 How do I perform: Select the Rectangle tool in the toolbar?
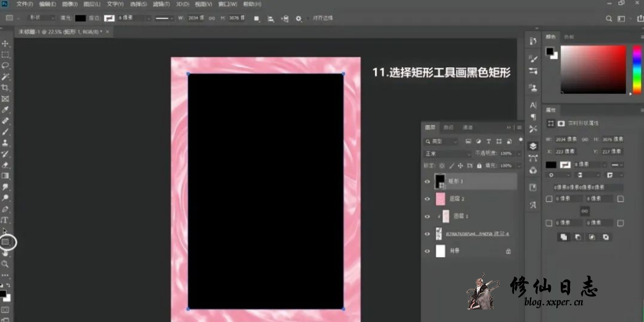click(x=6, y=242)
